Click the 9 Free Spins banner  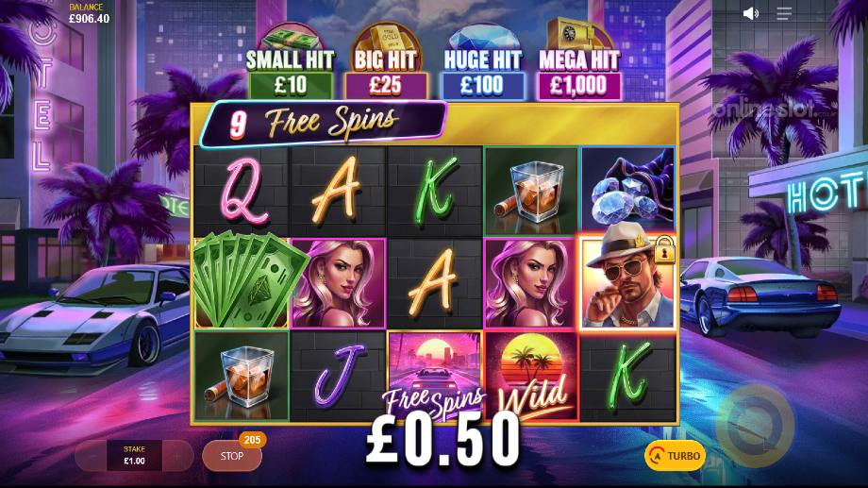[x=324, y=124]
